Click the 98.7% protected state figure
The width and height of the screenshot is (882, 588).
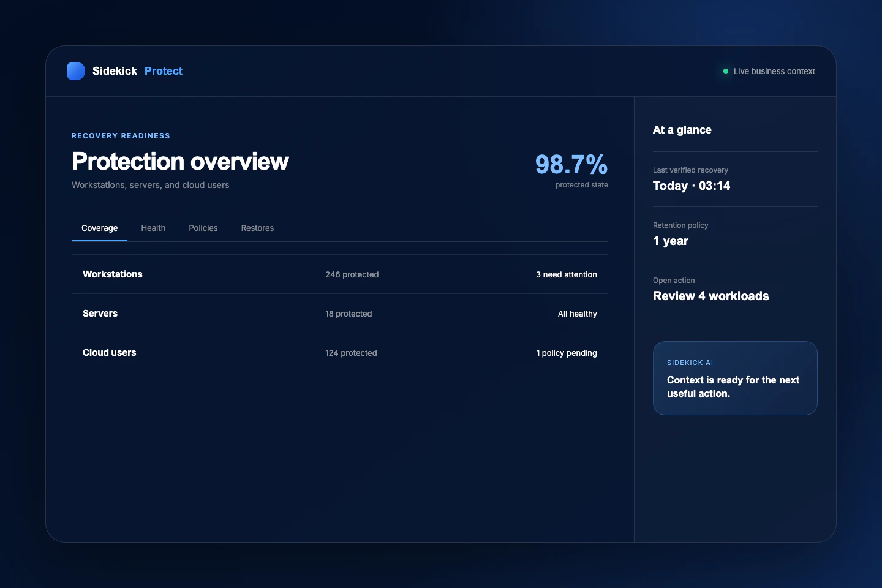coord(571,164)
